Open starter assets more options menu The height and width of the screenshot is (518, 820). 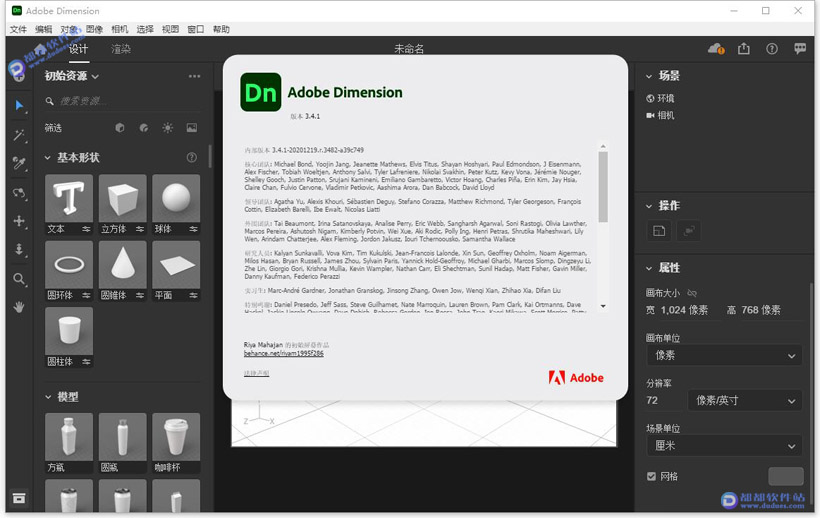[195, 76]
